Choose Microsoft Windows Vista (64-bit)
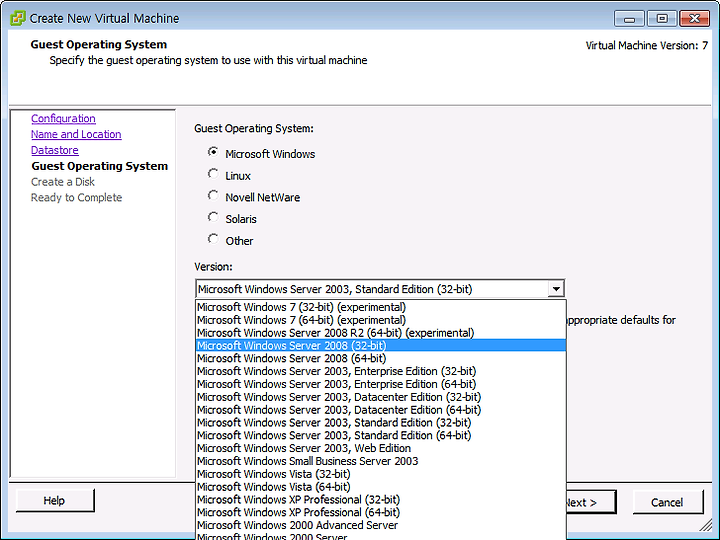Screen dimensions: 720x540 (x=380, y=487)
